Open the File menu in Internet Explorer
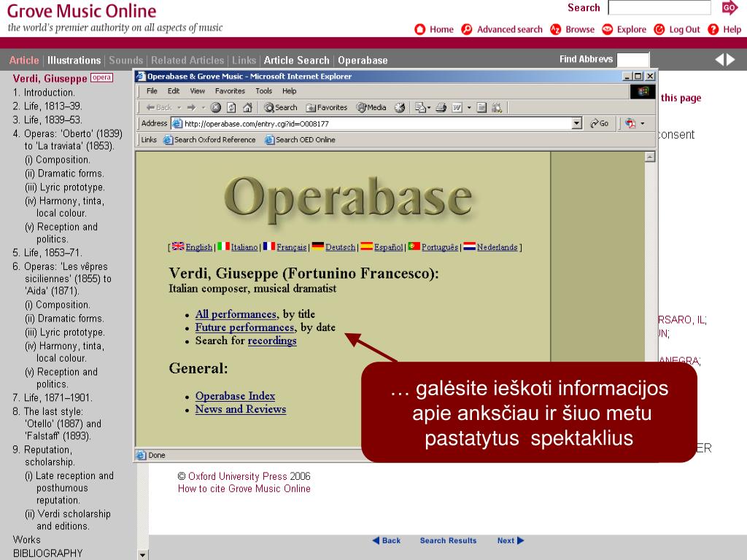The image size is (747, 560). (x=152, y=91)
